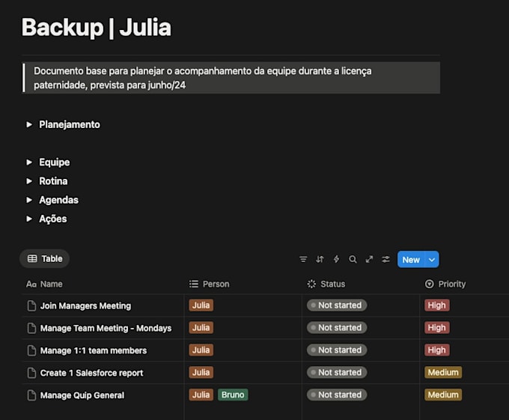Select the green Bruno tag
509x420 pixels.
point(233,395)
